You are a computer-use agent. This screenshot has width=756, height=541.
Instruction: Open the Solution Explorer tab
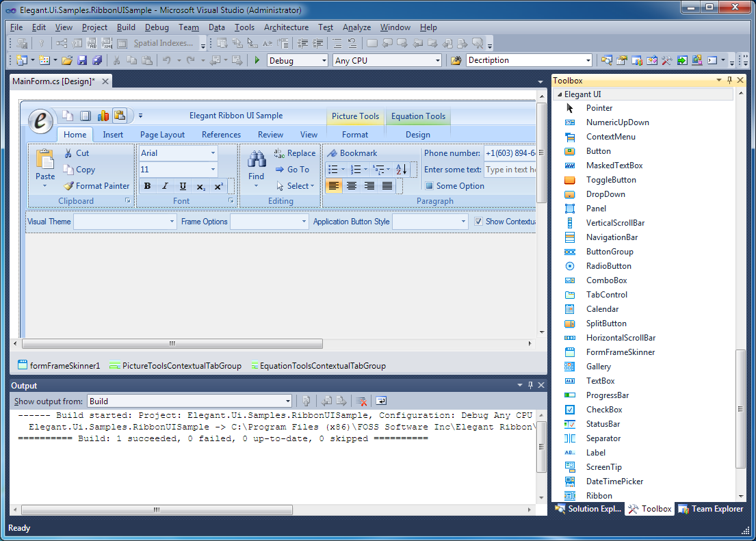588,509
